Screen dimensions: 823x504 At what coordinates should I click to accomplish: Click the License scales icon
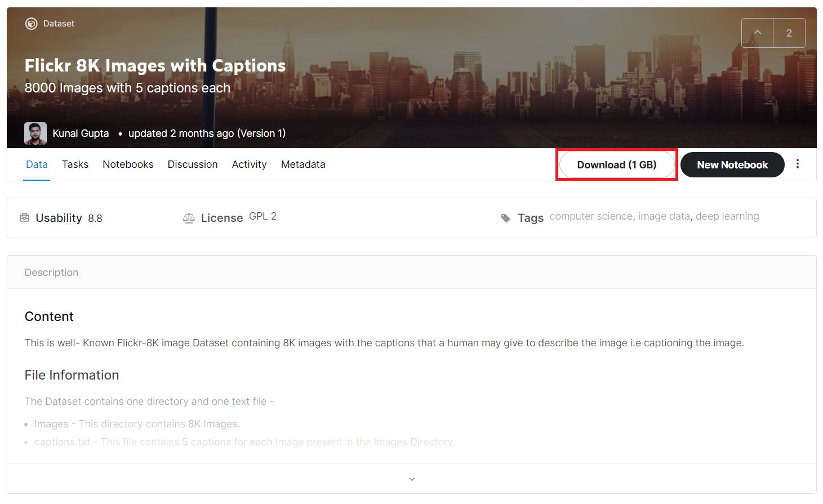pyautogui.click(x=189, y=218)
